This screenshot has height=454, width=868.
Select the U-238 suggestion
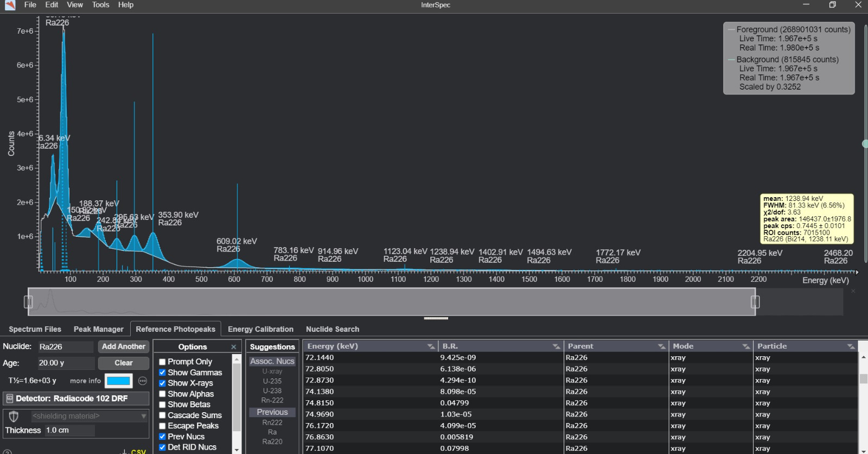[272, 391]
